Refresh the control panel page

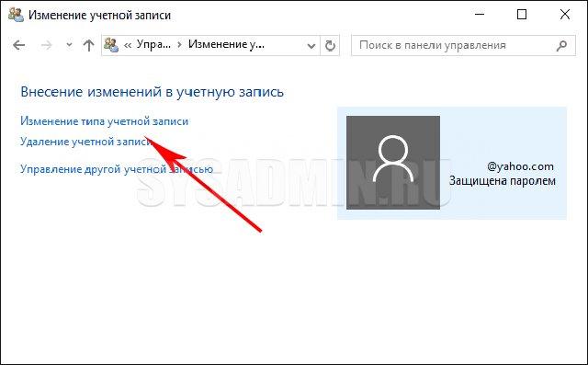(x=330, y=45)
